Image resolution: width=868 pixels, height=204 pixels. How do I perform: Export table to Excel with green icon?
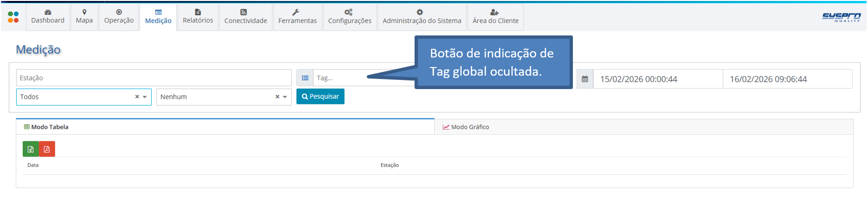pos(31,149)
